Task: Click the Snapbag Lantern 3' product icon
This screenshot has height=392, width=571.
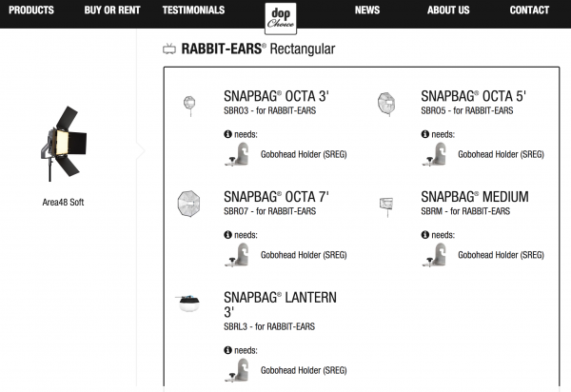Action: click(188, 305)
